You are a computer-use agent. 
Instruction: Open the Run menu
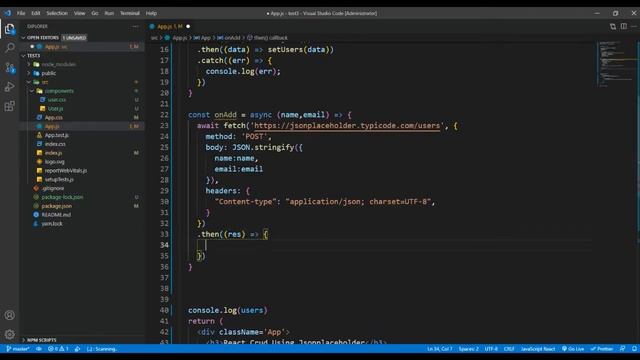pyautogui.click(x=109, y=13)
